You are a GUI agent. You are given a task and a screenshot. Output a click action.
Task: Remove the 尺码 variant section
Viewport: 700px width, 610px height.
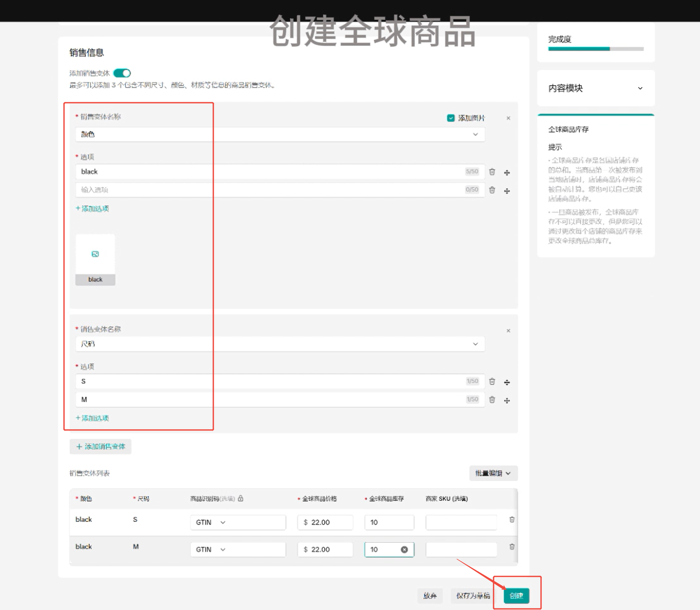tap(508, 331)
